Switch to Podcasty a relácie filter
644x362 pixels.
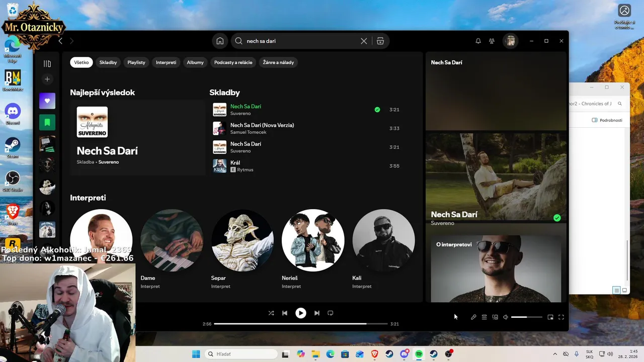coord(233,62)
